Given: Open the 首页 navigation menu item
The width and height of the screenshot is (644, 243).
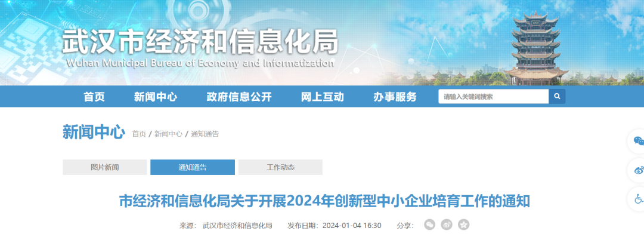Looking at the screenshot, I should click(94, 97).
